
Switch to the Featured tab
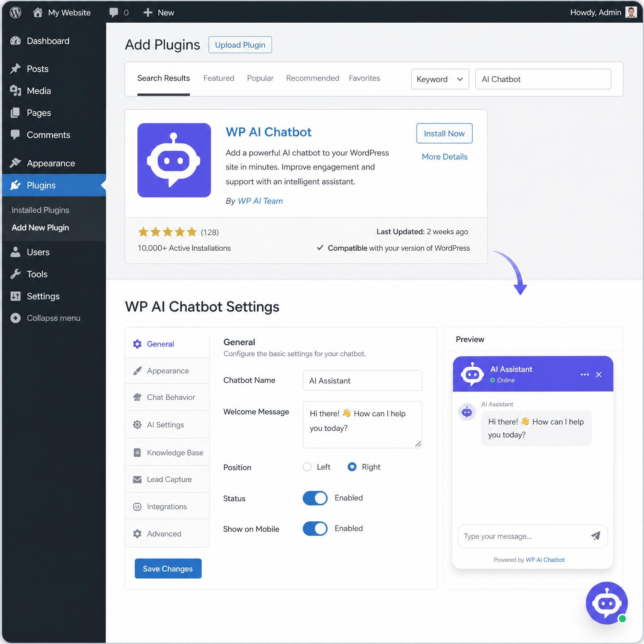219,78
